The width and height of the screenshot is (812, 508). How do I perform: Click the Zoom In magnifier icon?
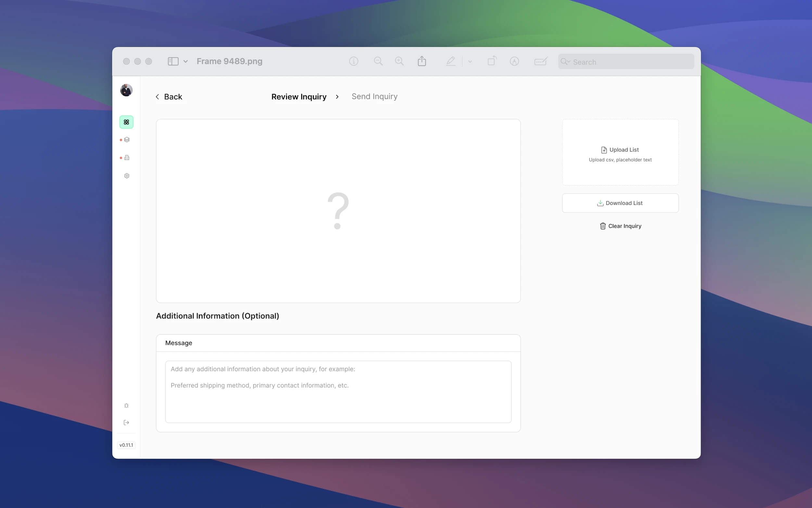click(399, 61)
